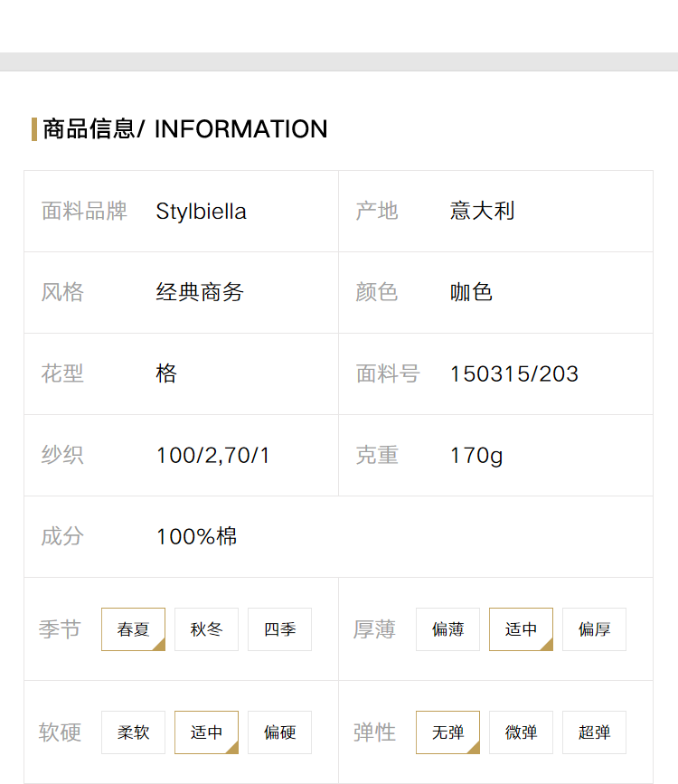
Task: Click the 100%棉 composition text
Action: (196, 536)
